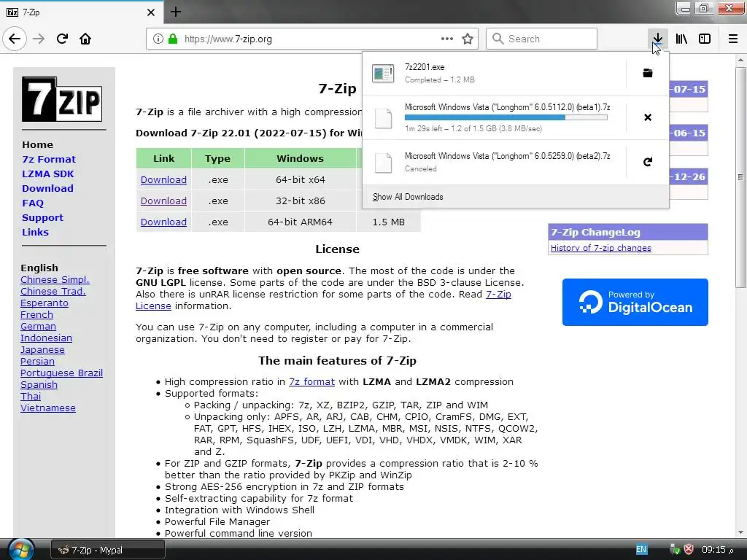747x560 pixels.
Task: Open the Links sidebar page
Action: click(35, 233)
